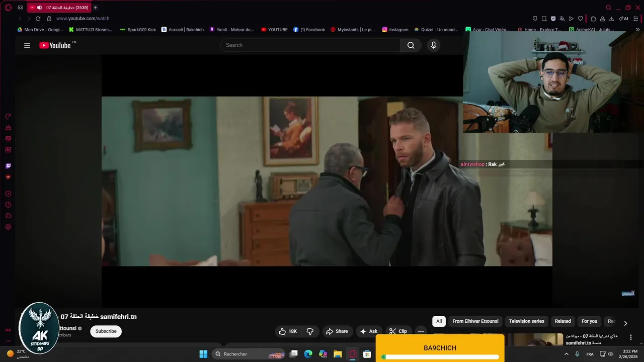The height and width of the screenshot is (362, 644).
Task: Open the Quizei bookmark
Action: pos(436,30)
